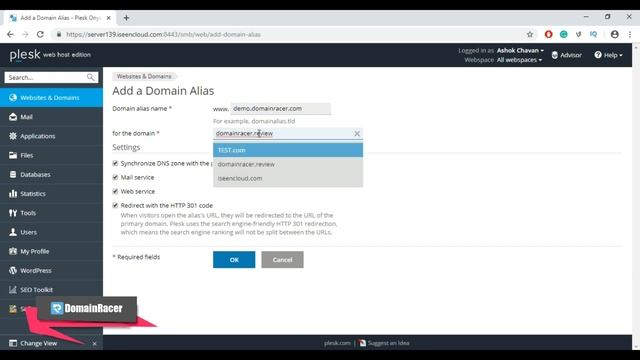The width and height of the screenshot is (640, 360).
Task: Open the Chrome profile avatar
Action: point(615,34)
